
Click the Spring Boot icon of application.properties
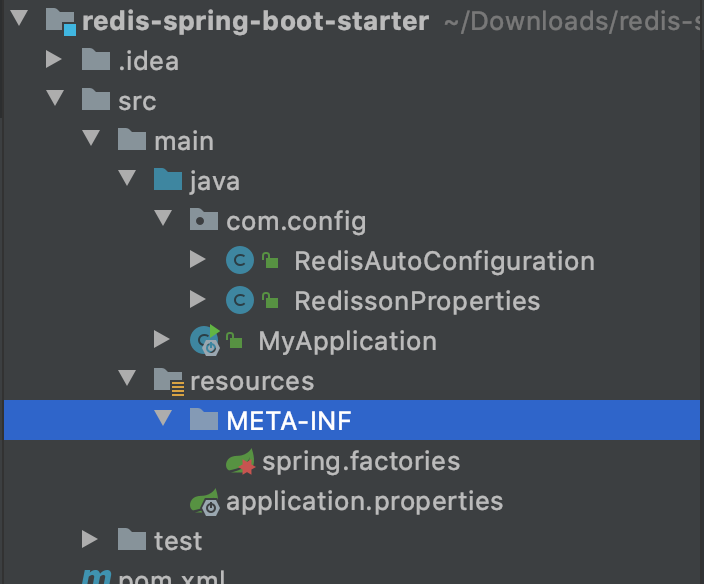pyautogui.click(x=205, y=502)
